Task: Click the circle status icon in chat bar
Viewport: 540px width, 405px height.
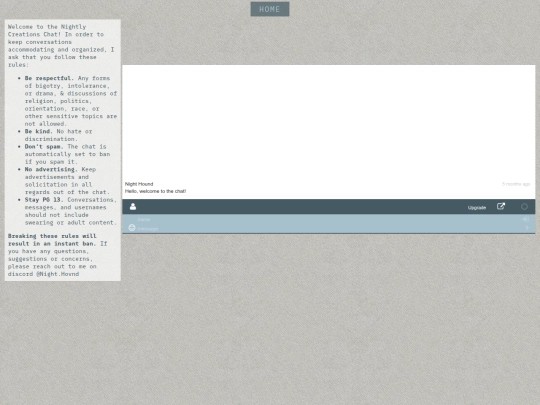Action: pos(524,207)
